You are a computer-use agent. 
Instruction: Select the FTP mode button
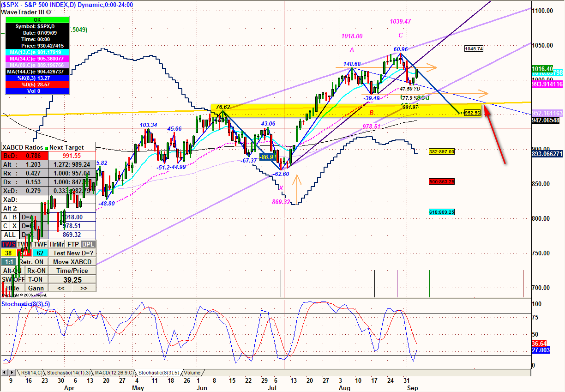(x=72, y=244)
